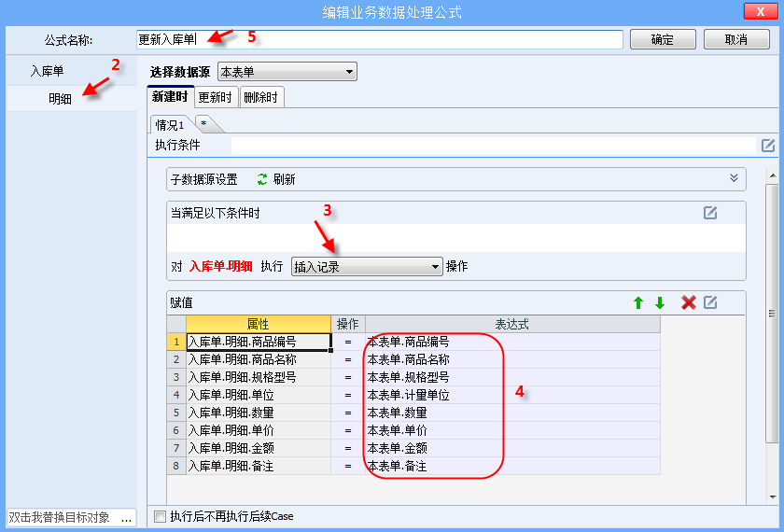Select cell 入库单.明细.数量
The height and width of the screenshot is (532, 784).
click(x=258, y=413)
